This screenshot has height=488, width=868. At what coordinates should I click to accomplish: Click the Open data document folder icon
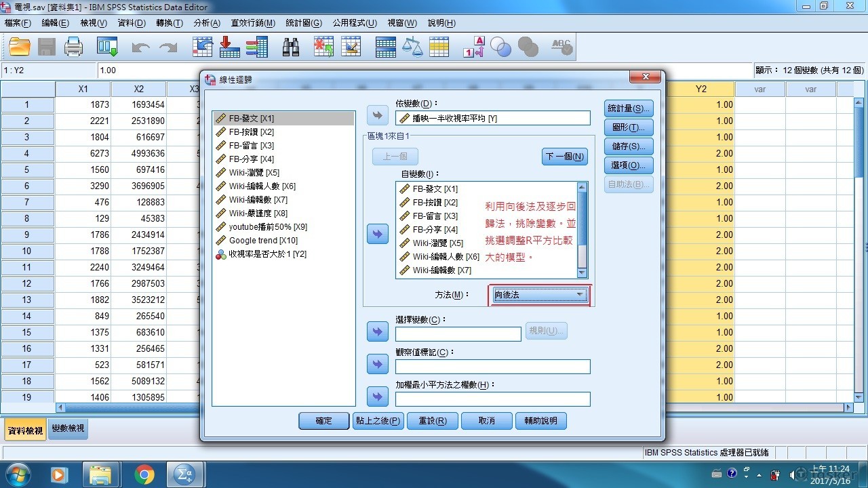point(20,47)
